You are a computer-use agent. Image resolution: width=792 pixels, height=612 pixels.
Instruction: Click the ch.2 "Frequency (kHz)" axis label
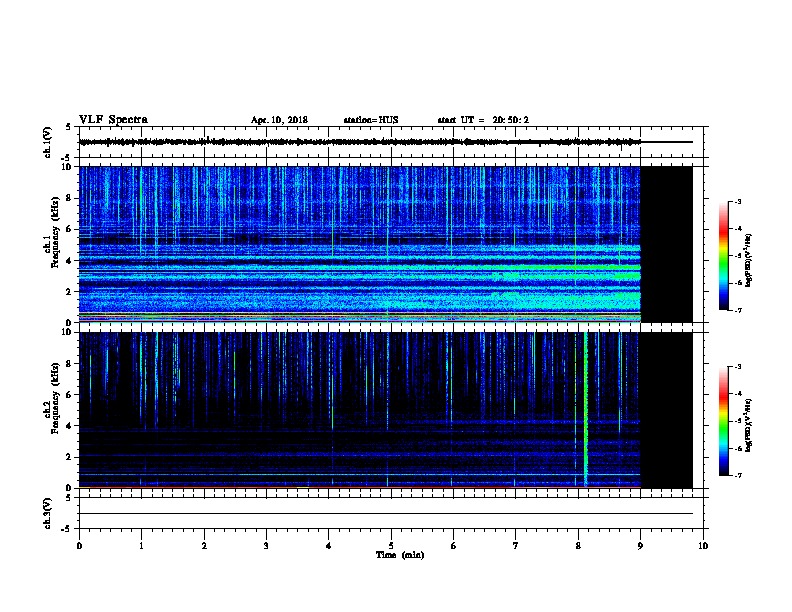(x=55, y=398)
